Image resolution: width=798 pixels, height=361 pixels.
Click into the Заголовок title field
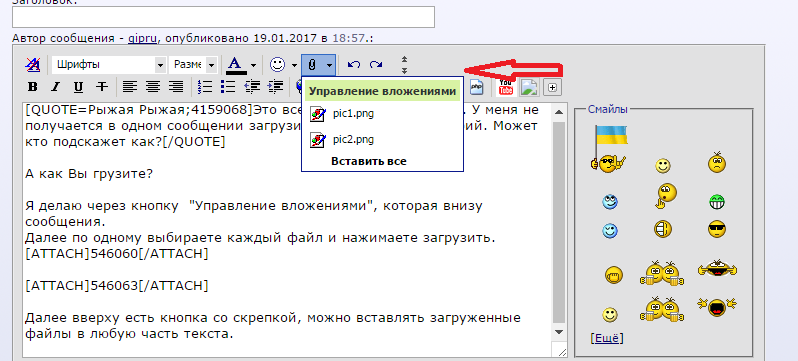pyautogui.click(x=223, y=17)
